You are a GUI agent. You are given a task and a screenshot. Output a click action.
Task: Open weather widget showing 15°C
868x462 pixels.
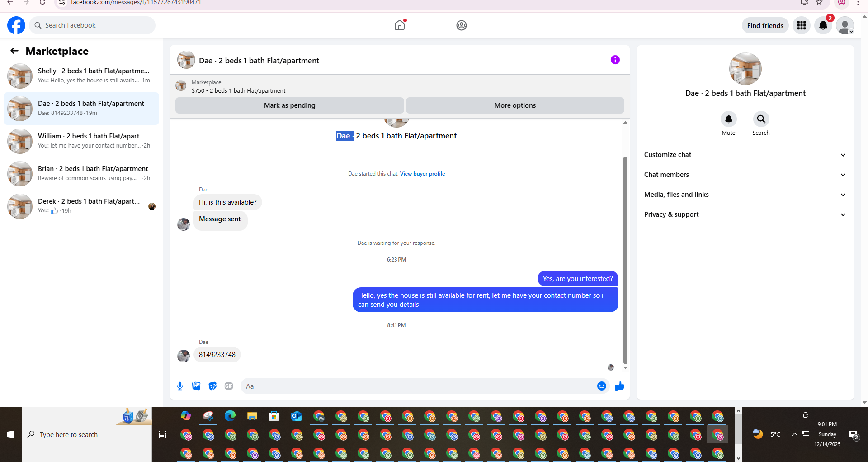pyautogui.click(x=767, y=434)
